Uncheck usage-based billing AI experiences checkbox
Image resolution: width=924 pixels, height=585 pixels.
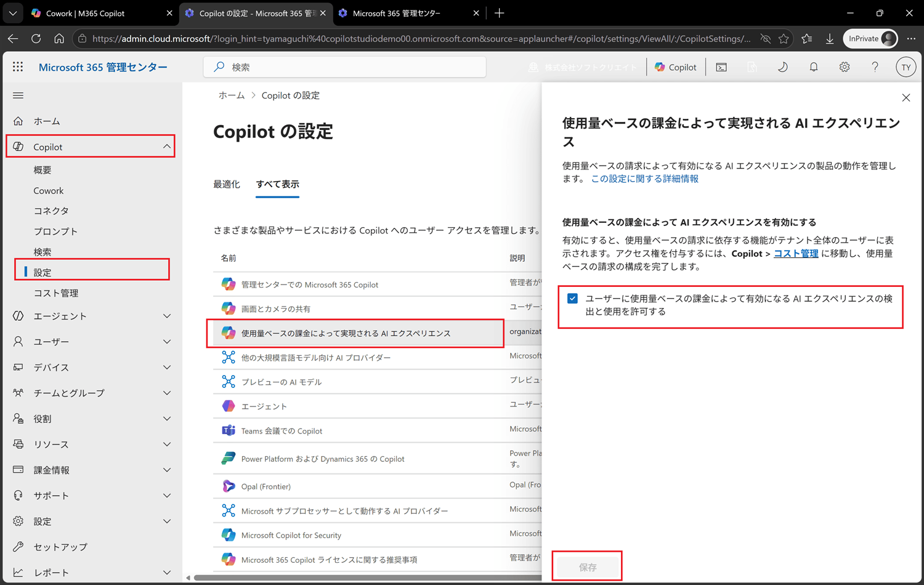572,299
